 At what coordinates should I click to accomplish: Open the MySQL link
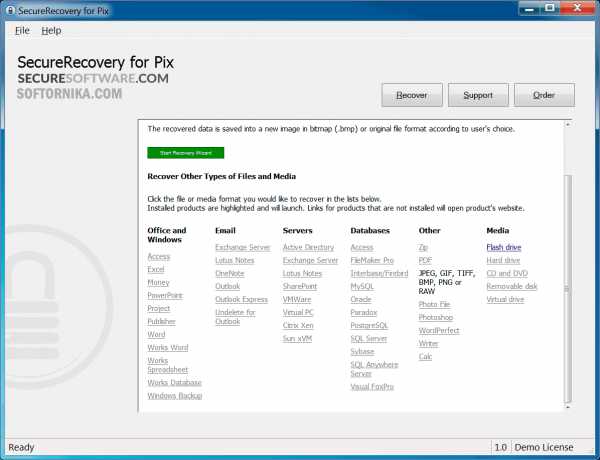[x=362, y=286]
